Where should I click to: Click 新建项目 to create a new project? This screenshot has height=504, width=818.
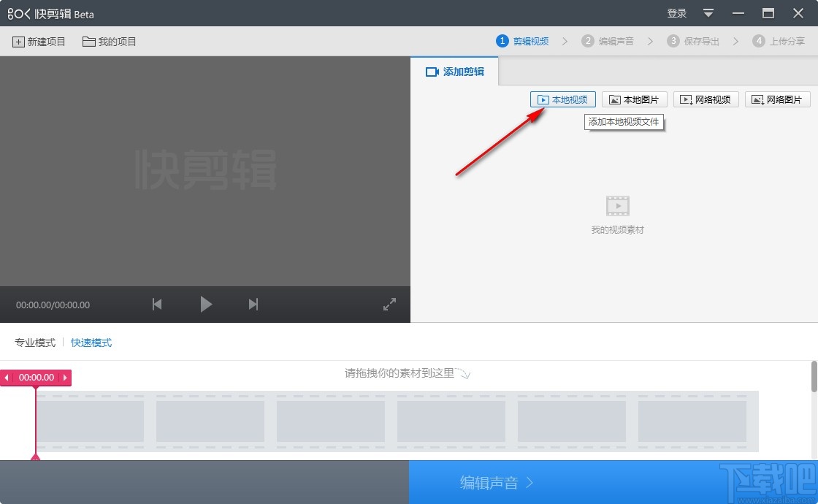coord(39,42)
